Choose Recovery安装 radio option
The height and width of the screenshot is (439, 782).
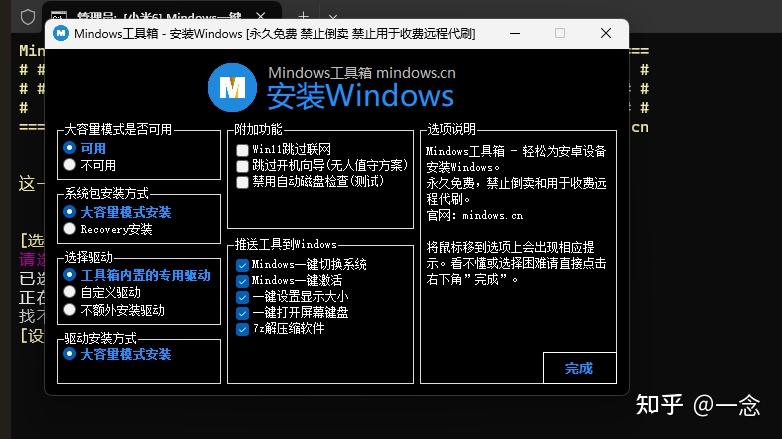108,229
